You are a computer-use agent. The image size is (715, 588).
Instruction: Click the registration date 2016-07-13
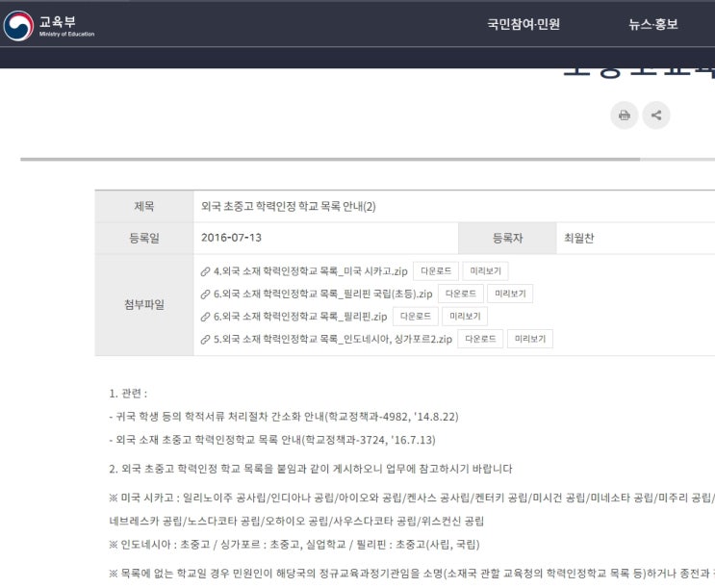click(231, 238)
